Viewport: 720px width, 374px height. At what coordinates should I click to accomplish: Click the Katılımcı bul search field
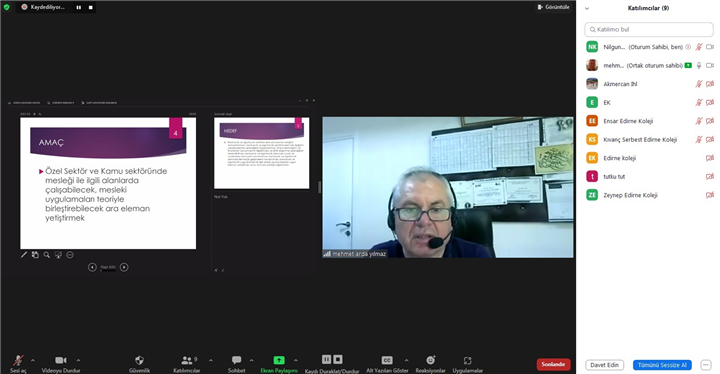coord(649,29)
